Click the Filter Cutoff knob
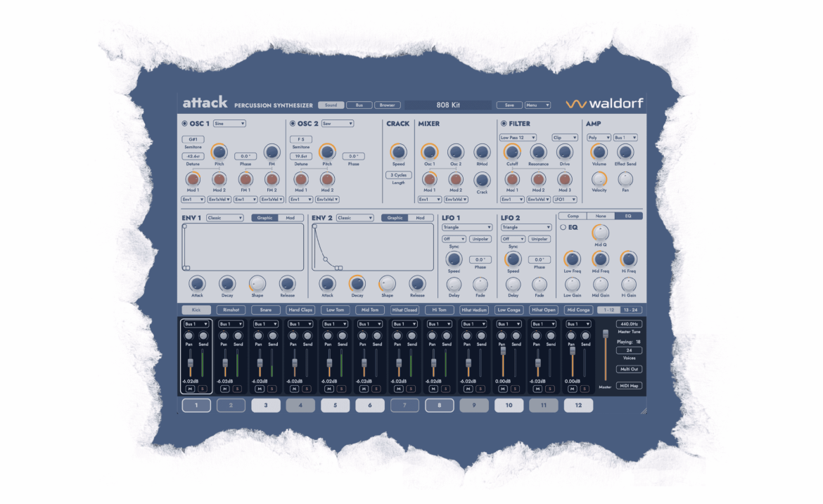The height and width of the screenshot is (504, 823). pos(512,151)
